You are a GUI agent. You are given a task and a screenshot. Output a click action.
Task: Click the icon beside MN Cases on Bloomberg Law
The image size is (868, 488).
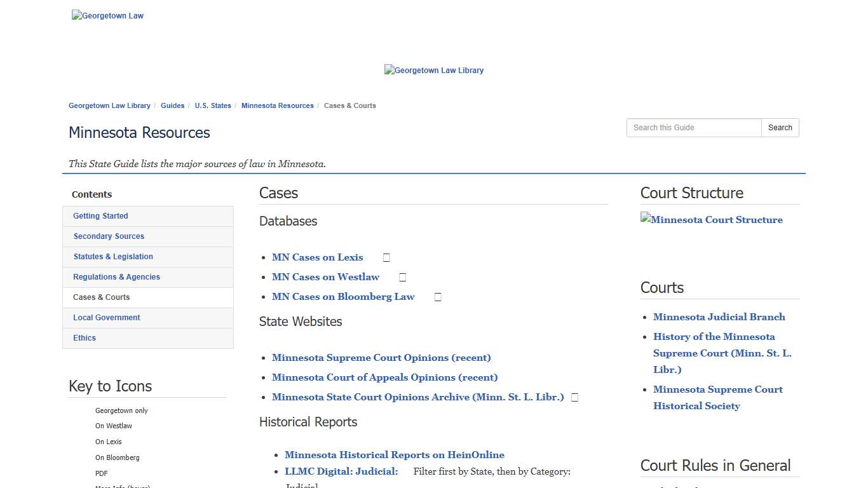tap(437, 296)
